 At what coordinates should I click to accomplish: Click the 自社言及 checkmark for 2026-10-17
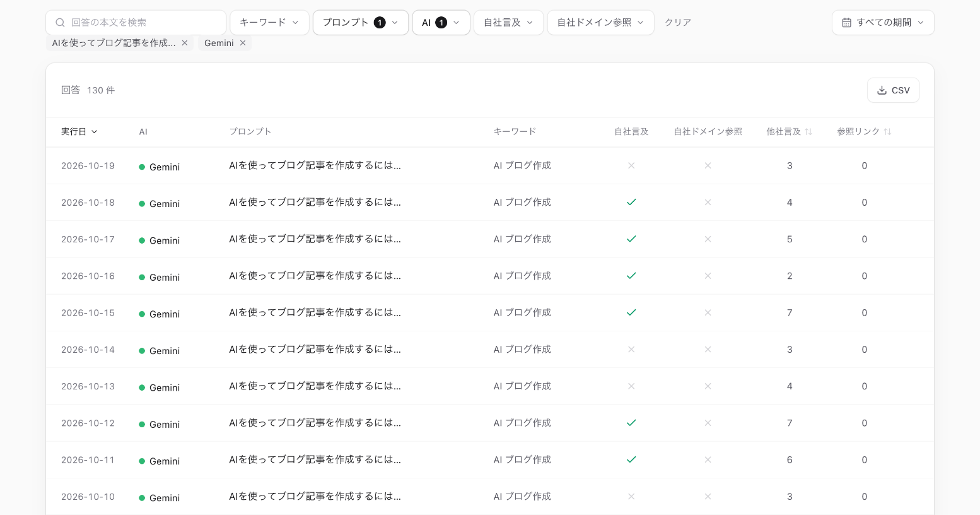pyautogui.click(x=631, y=239)
